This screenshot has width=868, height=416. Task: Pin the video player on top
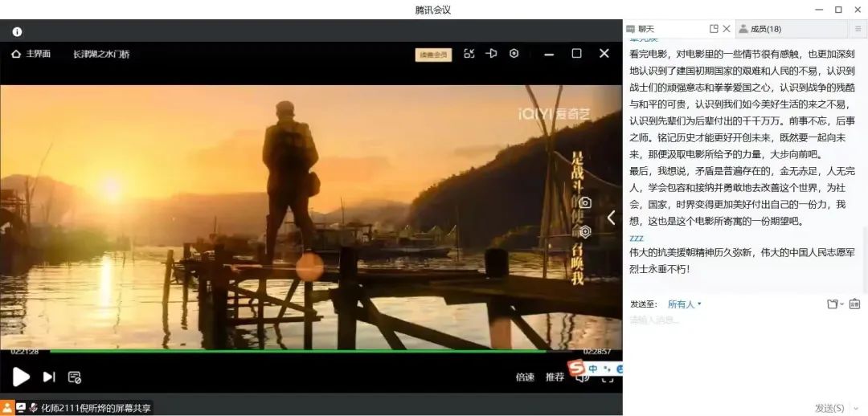pyautogui.click(x=491, y=54)
